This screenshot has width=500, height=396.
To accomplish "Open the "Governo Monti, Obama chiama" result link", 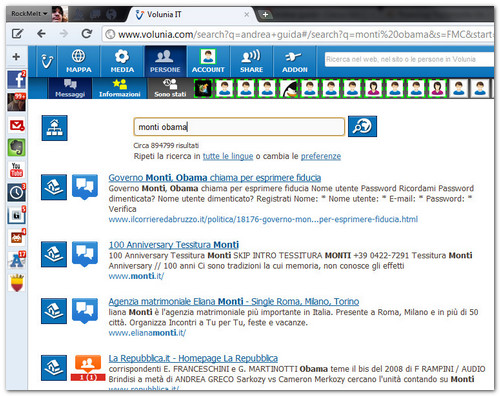I will click(x=215, y=178).
